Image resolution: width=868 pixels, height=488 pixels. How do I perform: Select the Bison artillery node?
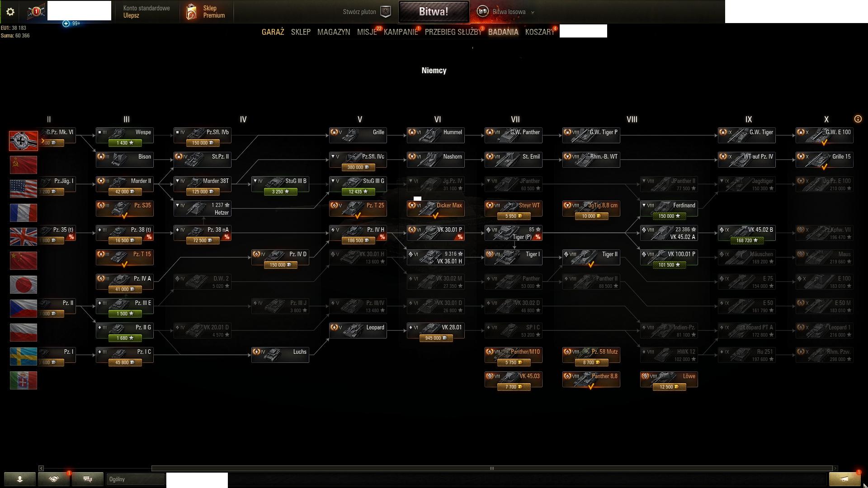point(125,160)
